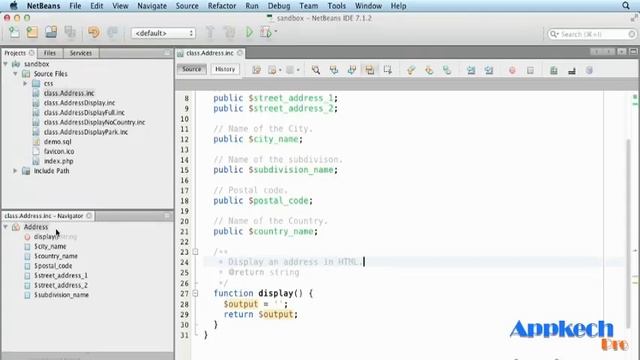Viewport: 640px width, 360px height.
Task: Expand the css folder
Action: point(25,83)
